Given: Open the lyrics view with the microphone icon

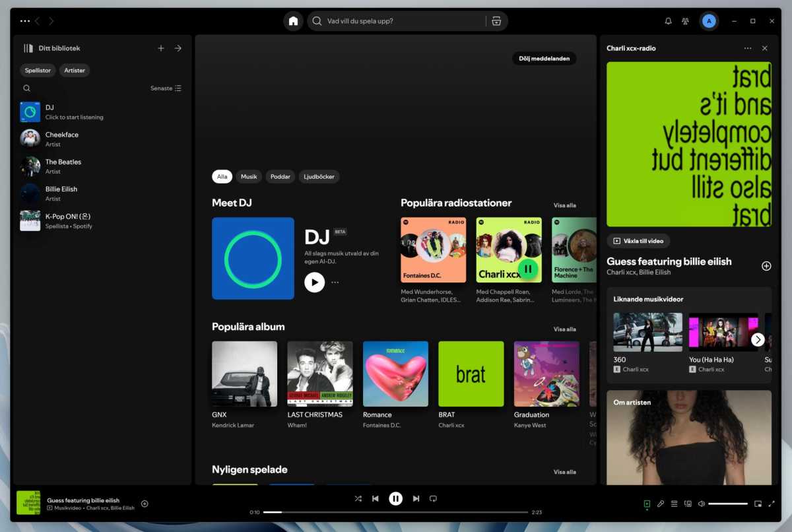Looking at the screenshot, I should point(661,504).
